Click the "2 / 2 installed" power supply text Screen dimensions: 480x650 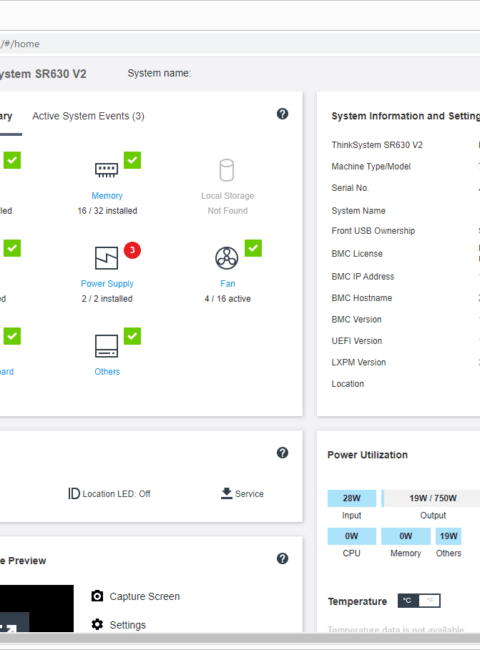(x=107, y=298)
